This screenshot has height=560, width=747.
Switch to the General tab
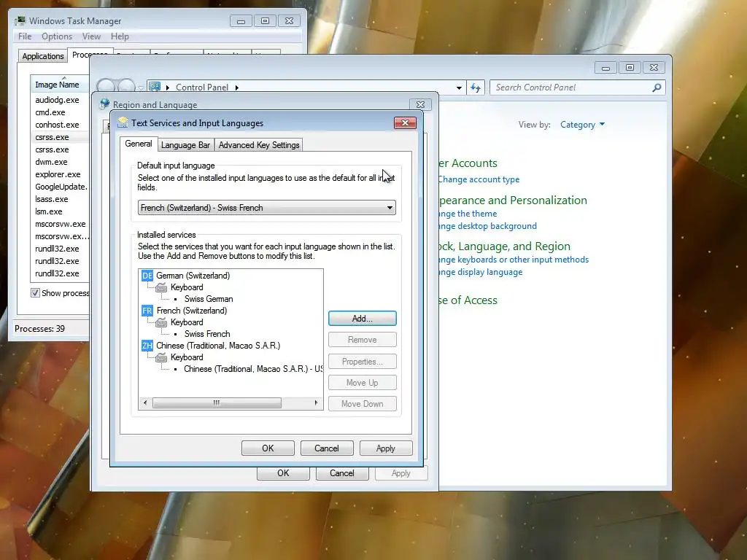[138, 144]
